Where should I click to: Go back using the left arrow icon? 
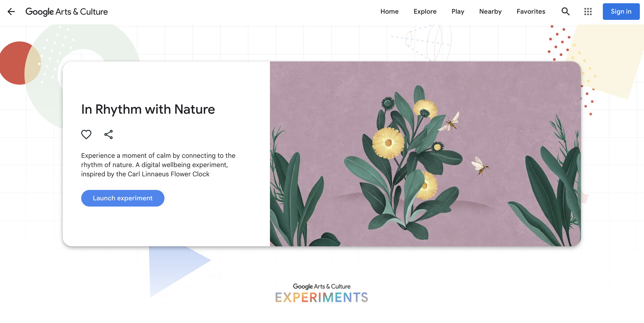(x=11, y=12)
